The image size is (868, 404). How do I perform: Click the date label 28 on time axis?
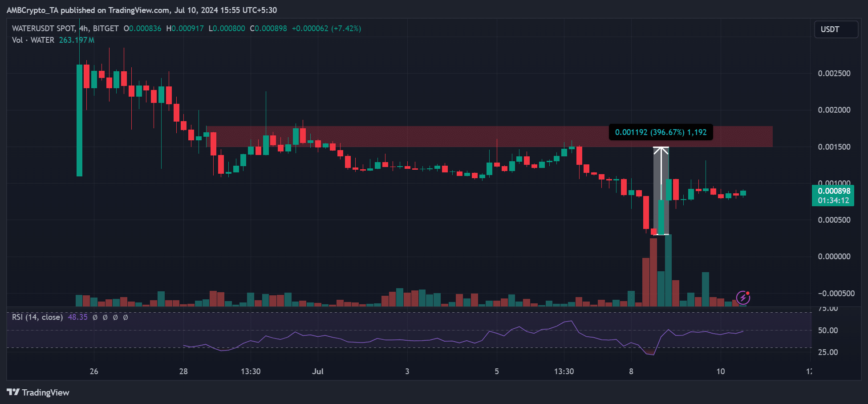(x=183, y=371)
